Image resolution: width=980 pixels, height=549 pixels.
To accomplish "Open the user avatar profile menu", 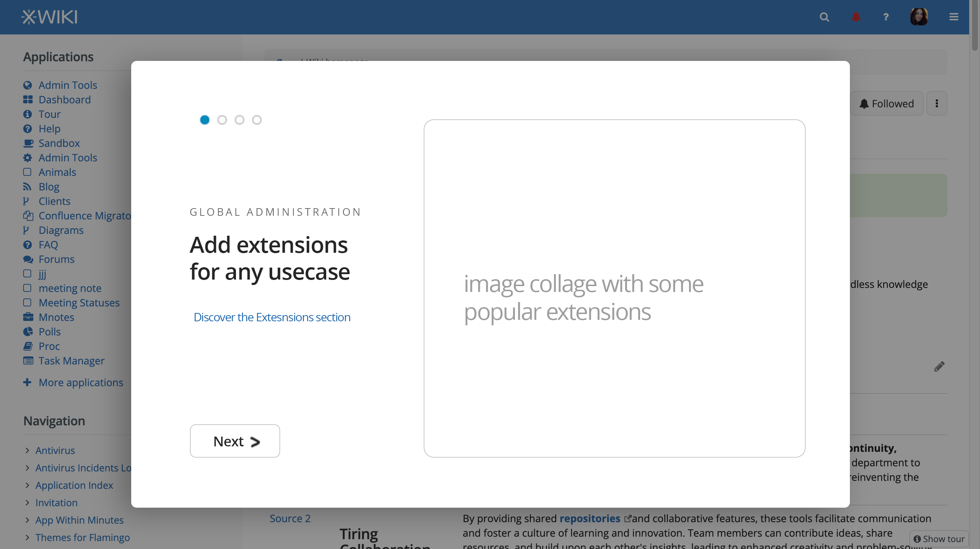I will click(919, 17).
